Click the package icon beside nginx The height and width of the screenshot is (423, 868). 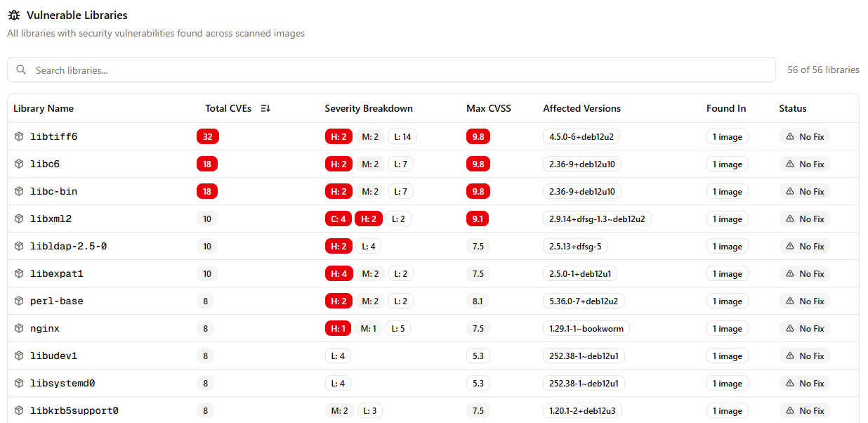click(x=19, y=328)
